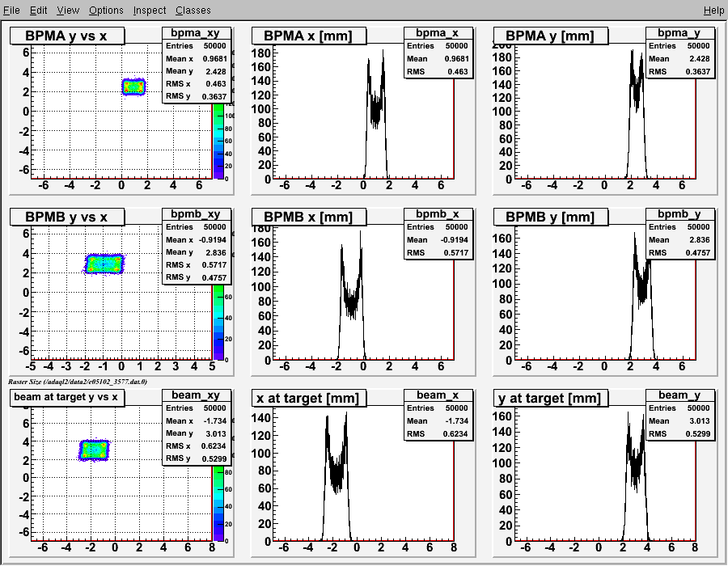
Task: Click the beam_xy statistics box header
Action: click(197, 395)
